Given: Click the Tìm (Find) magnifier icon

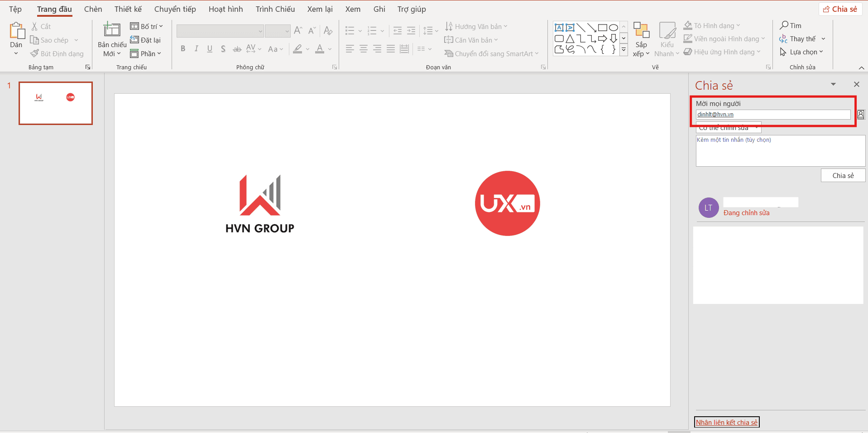Looking at the screenshot, I should pyautogui.click(x=784, y=25).
